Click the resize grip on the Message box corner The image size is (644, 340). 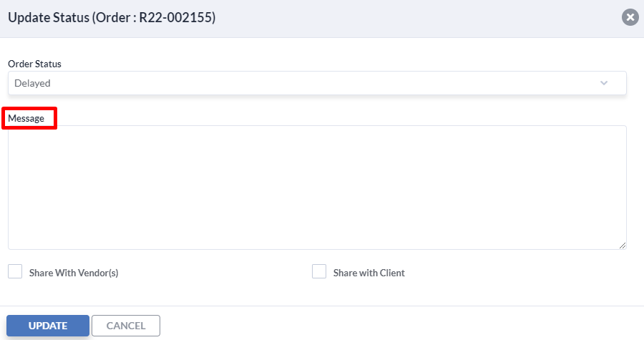pyautogui.click(x=623, y=245)
